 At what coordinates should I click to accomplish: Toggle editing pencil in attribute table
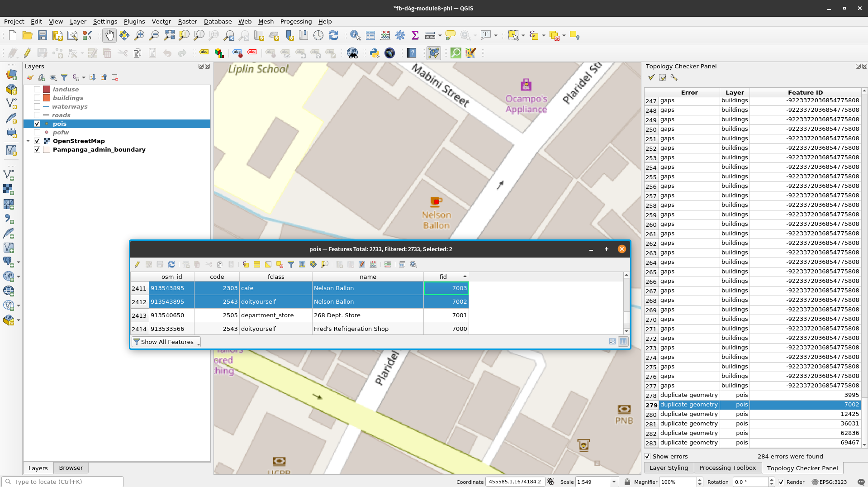(x=137, y=264)
